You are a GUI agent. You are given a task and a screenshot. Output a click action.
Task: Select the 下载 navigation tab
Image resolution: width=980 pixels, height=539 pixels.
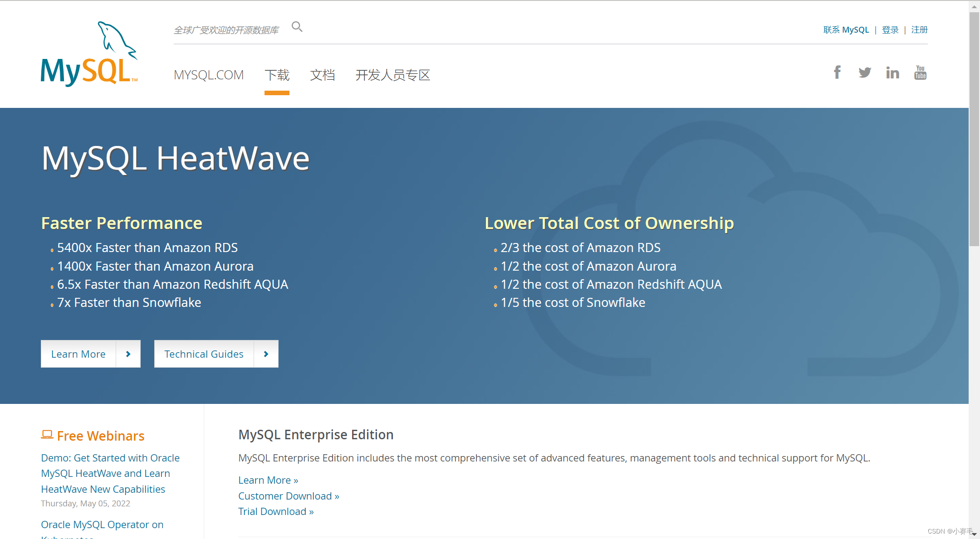click(x=277, y=75)
